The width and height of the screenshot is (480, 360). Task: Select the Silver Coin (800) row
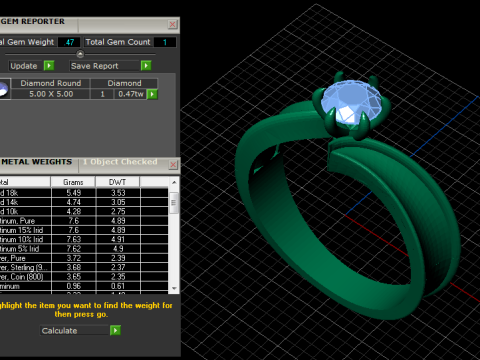[x=84, y=277]
